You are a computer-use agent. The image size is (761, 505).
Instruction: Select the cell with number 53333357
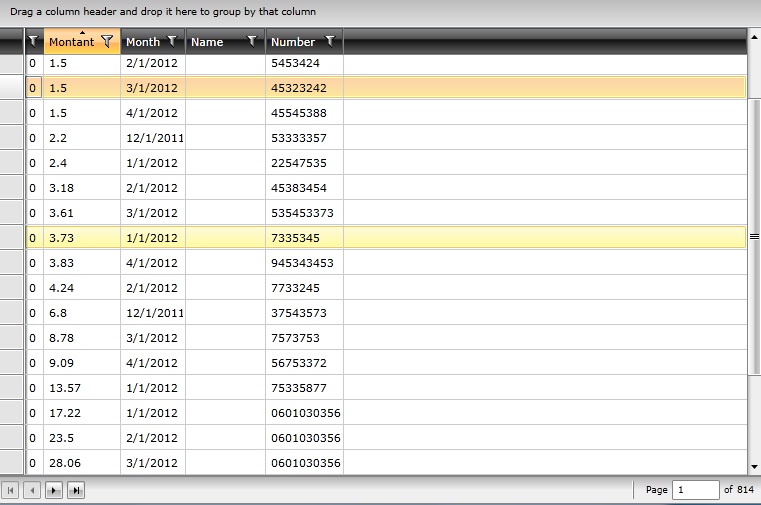tap(304, 138)
